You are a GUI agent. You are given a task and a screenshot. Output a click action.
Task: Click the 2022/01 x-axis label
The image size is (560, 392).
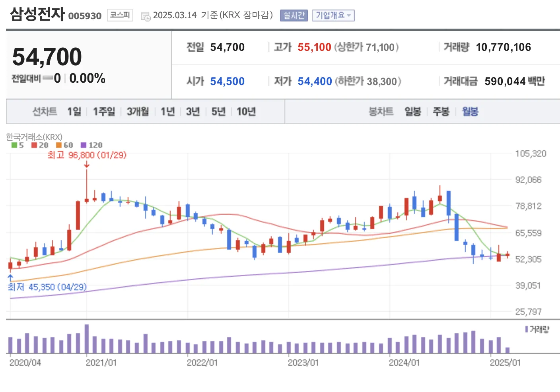pyautogui.click(x=202, y=363)
